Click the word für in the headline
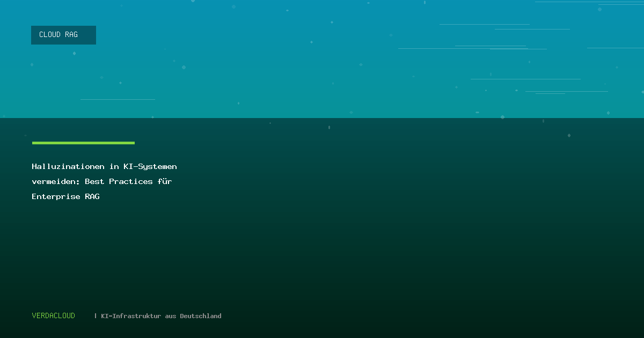 coord(165,182)
